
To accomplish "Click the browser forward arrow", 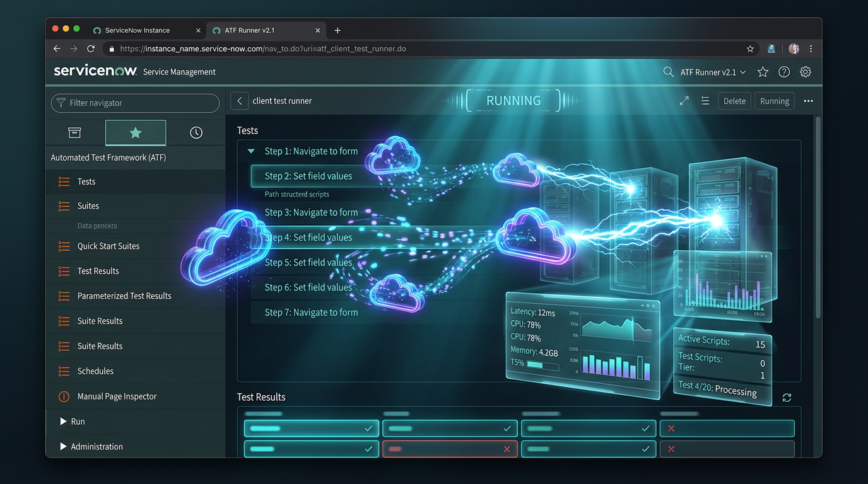I will pyautogui.click(x=74, y=49).
